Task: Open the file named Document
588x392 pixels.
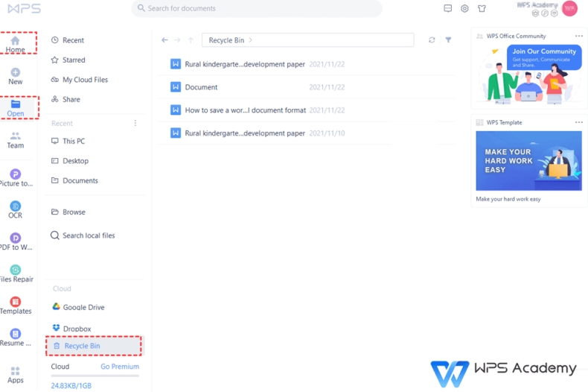Action: (x=201, y=87)
